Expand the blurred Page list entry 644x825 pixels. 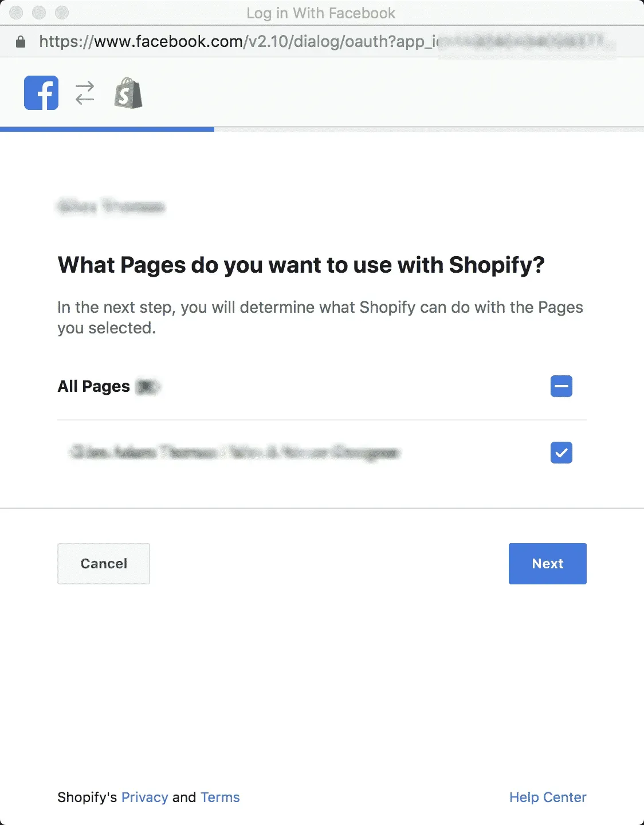pos(235,453)
